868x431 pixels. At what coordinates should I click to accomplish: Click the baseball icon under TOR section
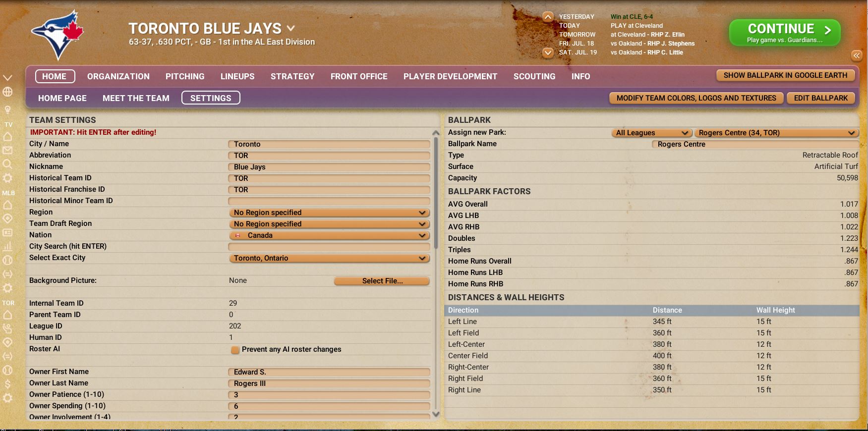(x=7, y=370)
